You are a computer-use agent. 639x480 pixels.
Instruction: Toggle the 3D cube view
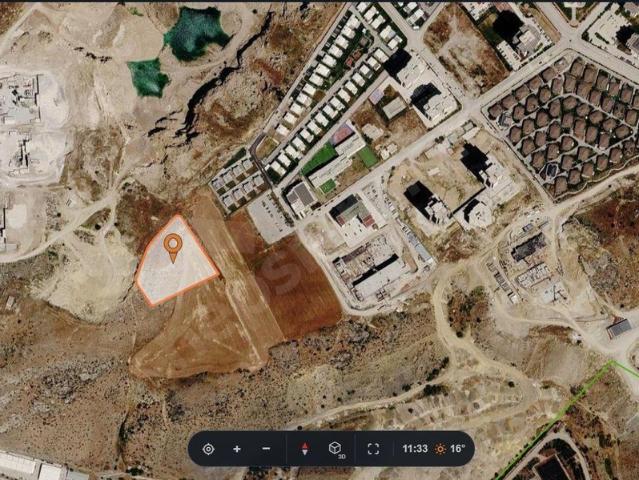pos(336,449)
